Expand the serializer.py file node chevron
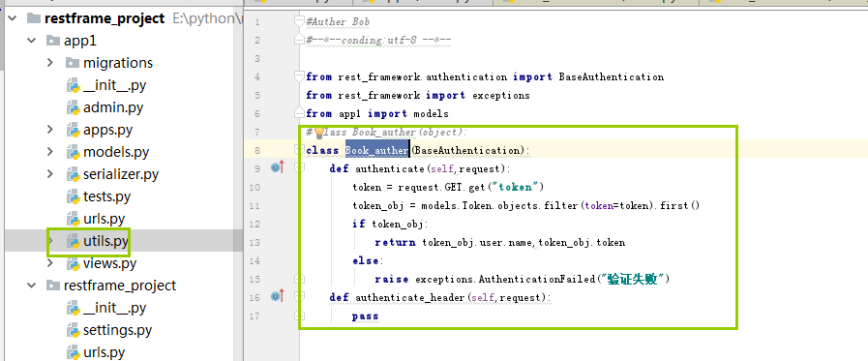 pos(50,174)
